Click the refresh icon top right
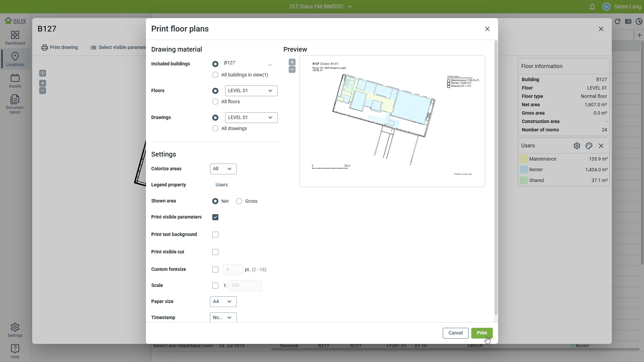 coord(618,22)
